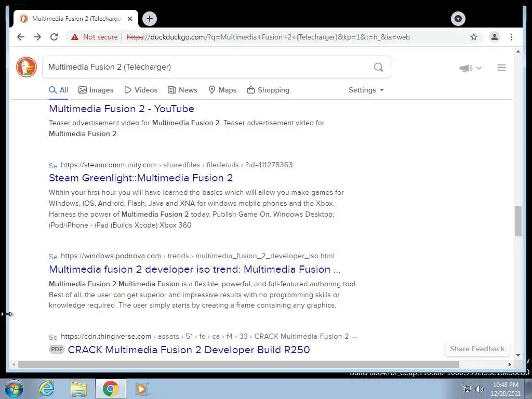Click the Not secure warning triangle
This screenshot has height=399, width=532.
(x=75, y=37)
